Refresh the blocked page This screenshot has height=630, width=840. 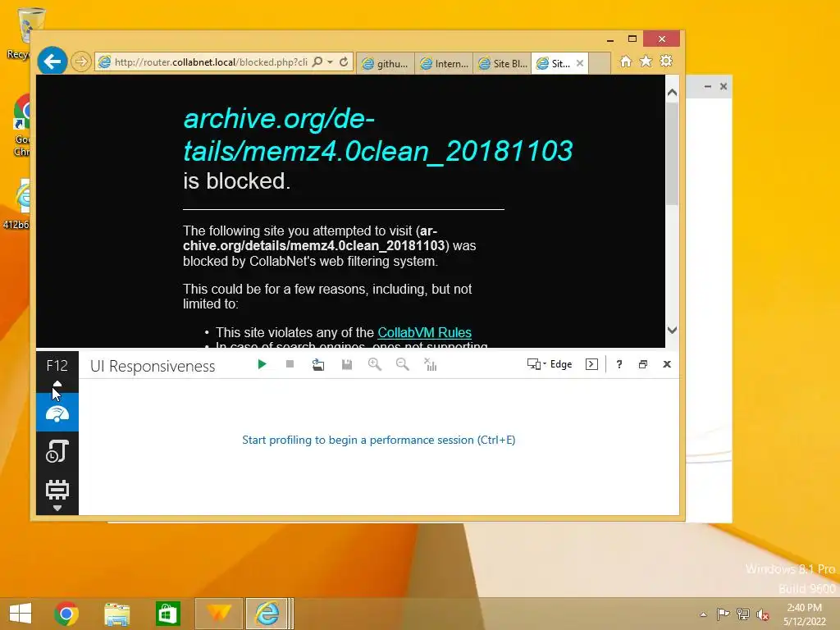(344, 62)
